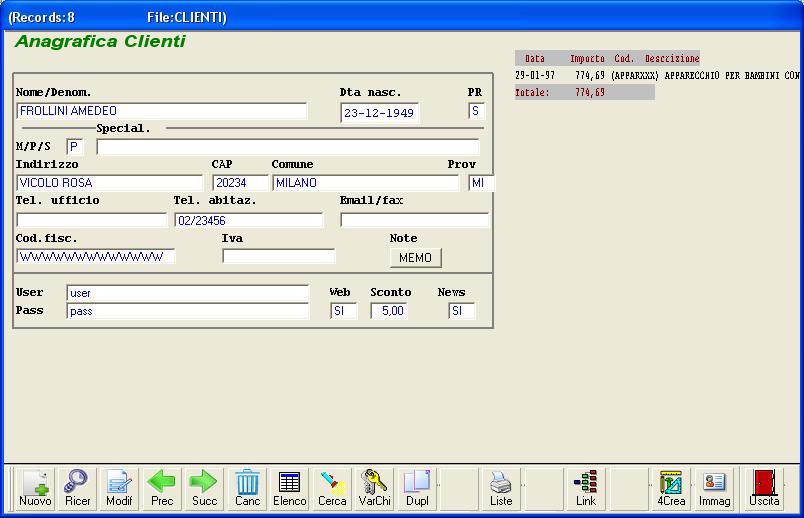Viewport: 804px width, 518px height.
Task: Select the CAP field 20234
Action: point(240,183)
